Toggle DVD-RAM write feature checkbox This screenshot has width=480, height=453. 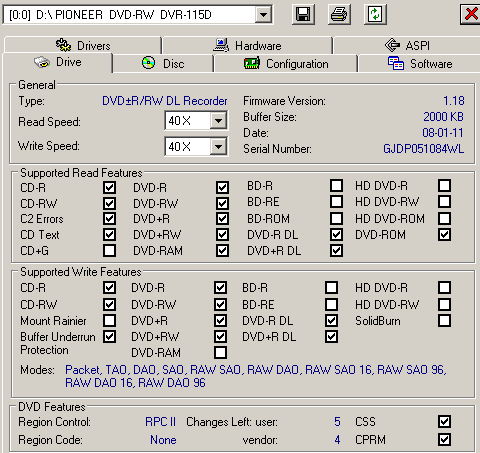coord(220,353)
